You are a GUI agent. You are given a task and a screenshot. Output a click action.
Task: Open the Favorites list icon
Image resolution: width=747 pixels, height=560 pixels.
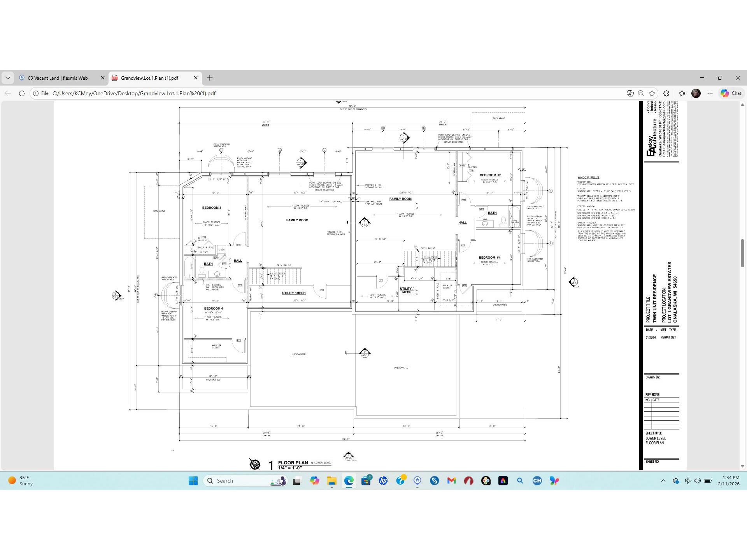tap(682, 93)
